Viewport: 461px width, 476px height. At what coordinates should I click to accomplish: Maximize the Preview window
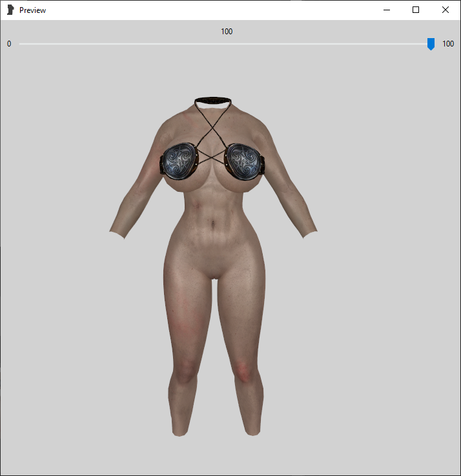(416, 10)
